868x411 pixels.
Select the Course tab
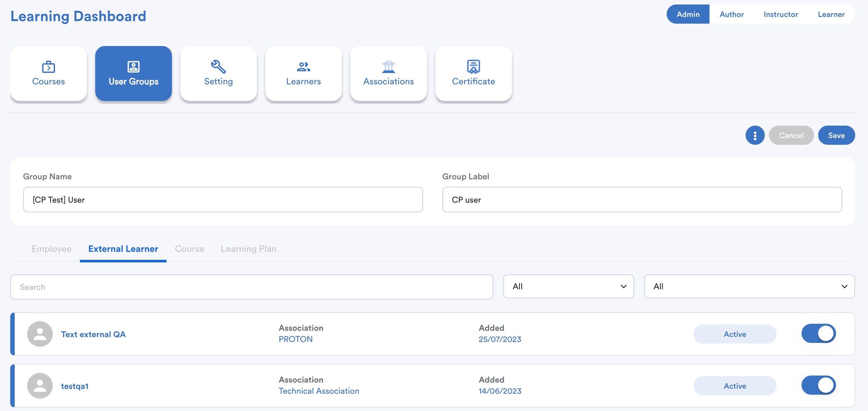point(190,249)
